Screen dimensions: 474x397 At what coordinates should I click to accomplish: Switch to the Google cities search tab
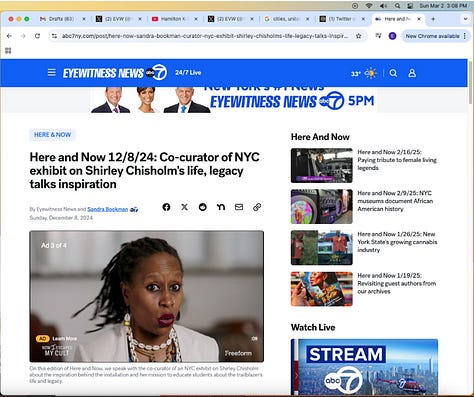pos(286,19)
